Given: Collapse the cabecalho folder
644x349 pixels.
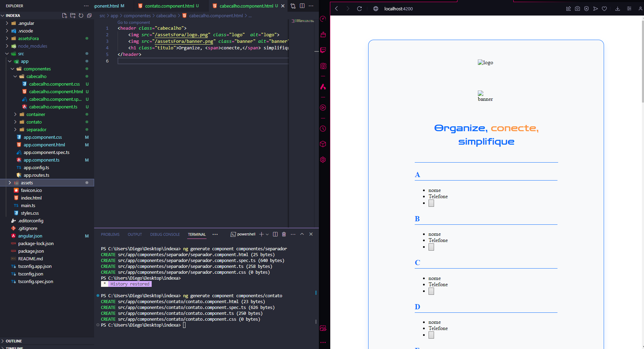Looking at the screenshot, I should (x=15, y=76).
